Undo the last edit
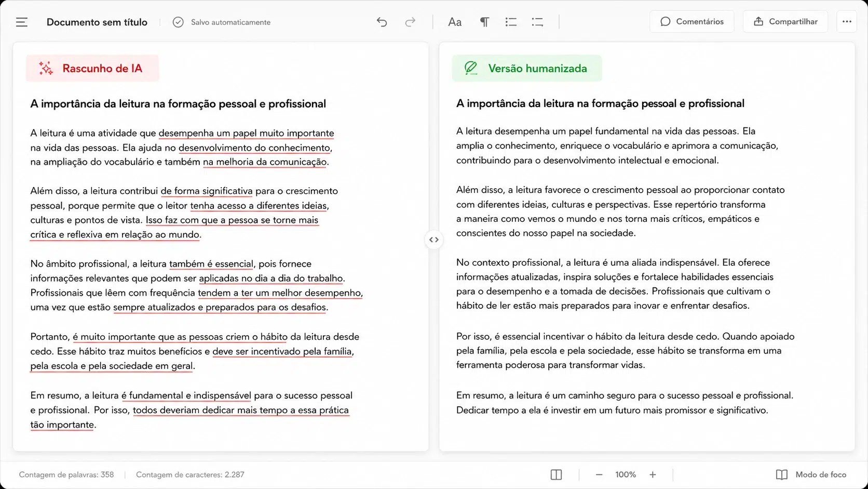Screen dimensions: 868x489 [x=382, y=22]
